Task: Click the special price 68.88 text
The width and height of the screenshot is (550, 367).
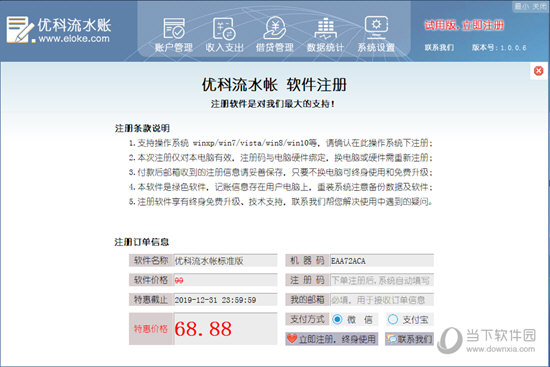Action: pyautogui.click(x=203, y=329)
